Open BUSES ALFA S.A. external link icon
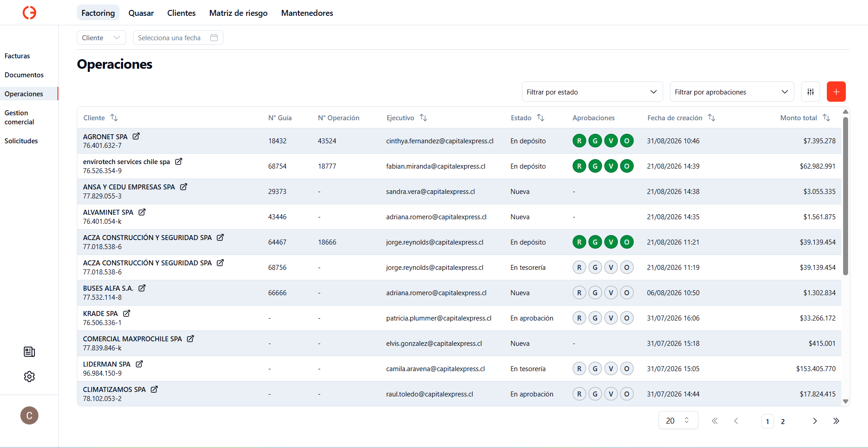The image size is (868, 448). (142, 288)
